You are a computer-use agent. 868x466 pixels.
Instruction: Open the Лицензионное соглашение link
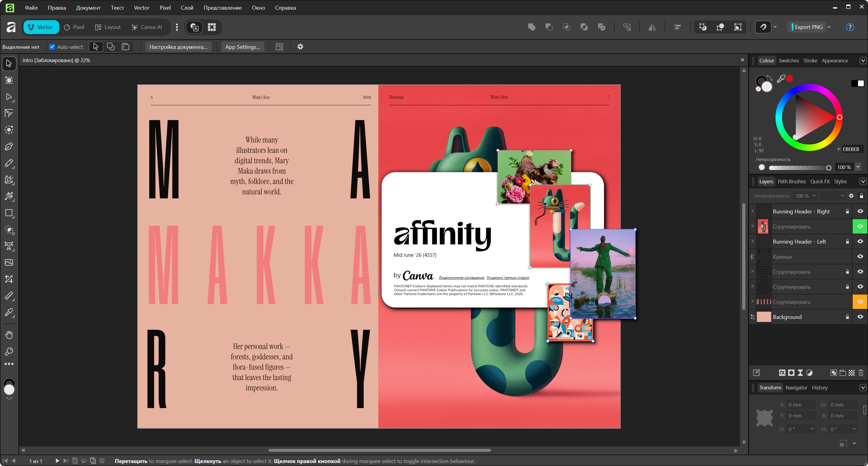pos(461,278)
